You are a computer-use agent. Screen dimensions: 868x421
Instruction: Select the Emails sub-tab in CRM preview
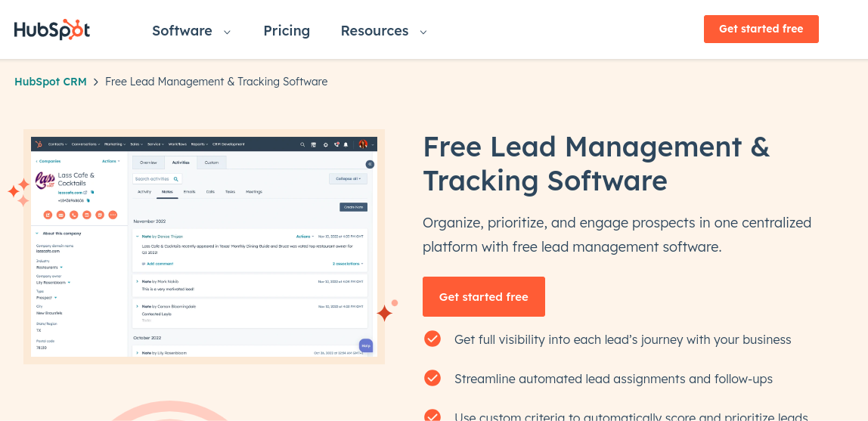189,192
